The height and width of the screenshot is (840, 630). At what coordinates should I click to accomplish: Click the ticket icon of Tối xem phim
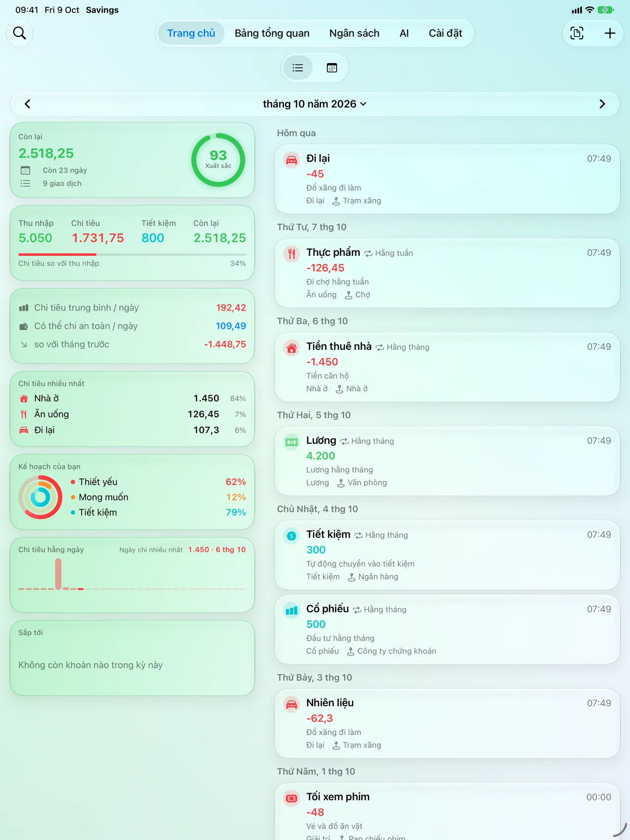(291, 798)
